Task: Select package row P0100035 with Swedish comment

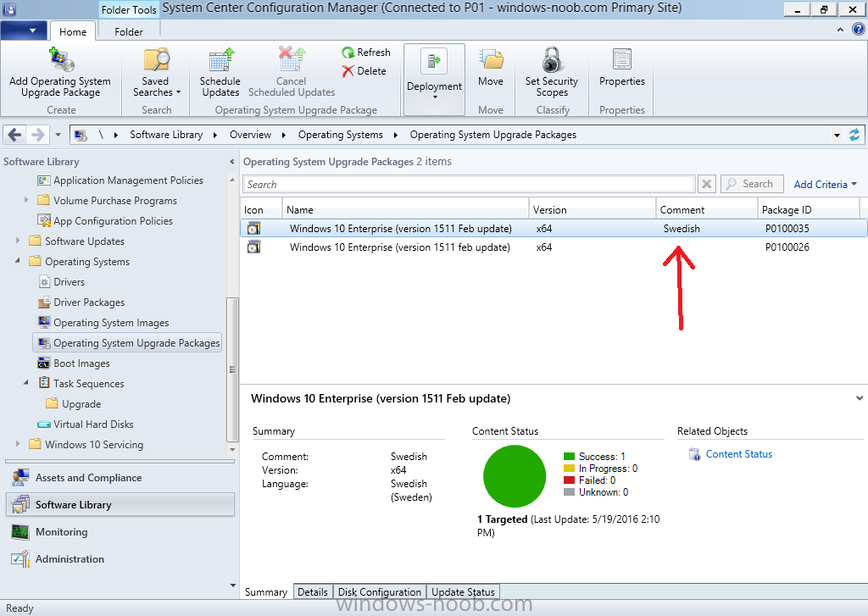Action: [554, 229]
